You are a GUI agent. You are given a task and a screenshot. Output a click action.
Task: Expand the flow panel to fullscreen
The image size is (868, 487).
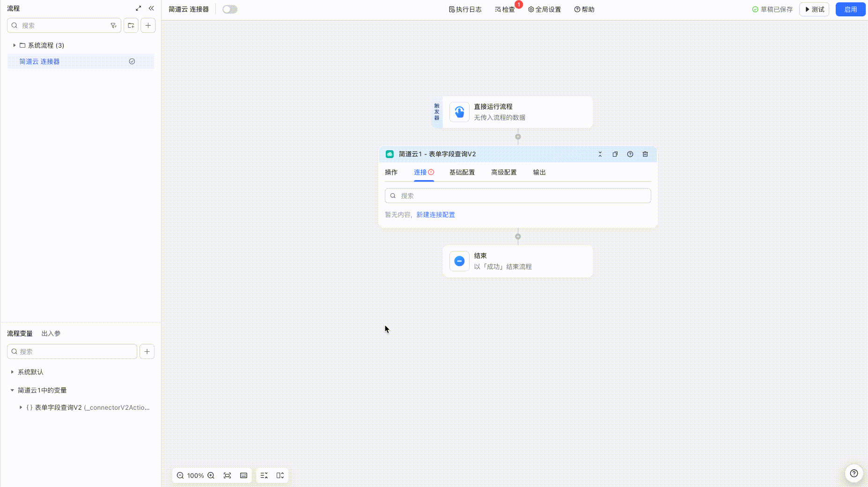pos(139,8)
